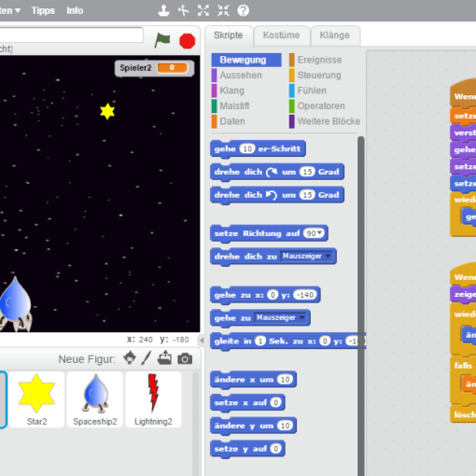Select the Spaceship2 sprite thumbnail
This screenshot has width=476, height=476.
(x=95, y=399)
